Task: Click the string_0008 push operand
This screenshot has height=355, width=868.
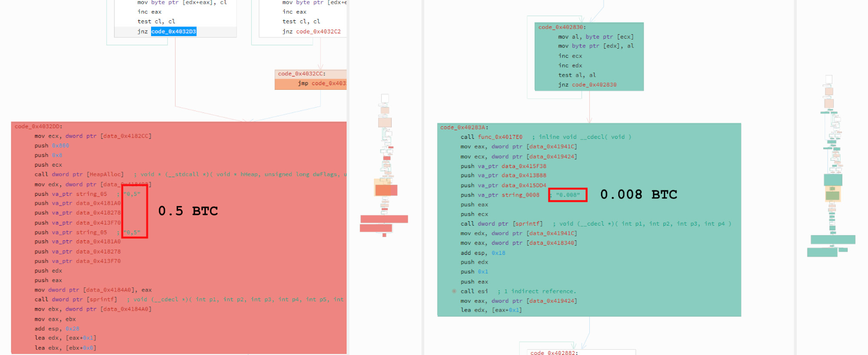Action: tap(520, 195)
